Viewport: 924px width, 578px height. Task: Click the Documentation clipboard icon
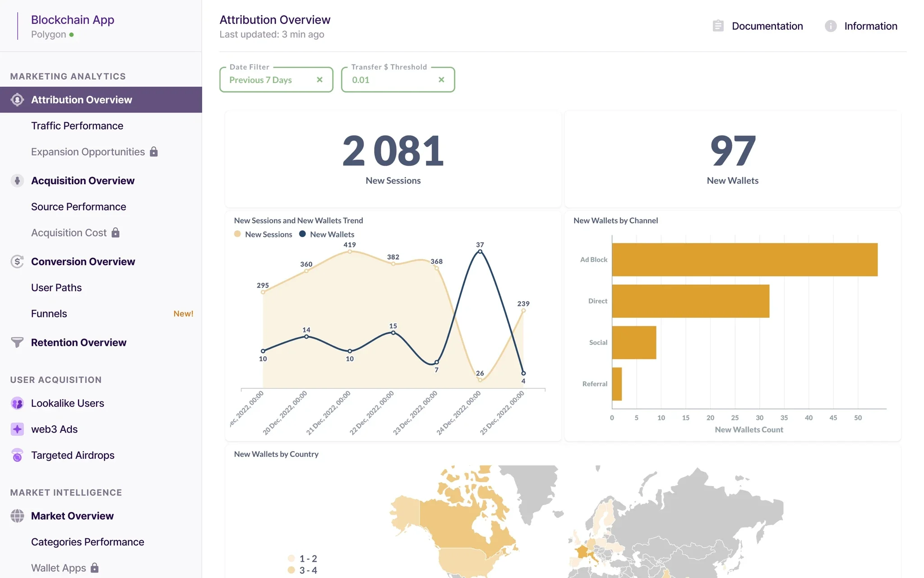pos(718,26)
